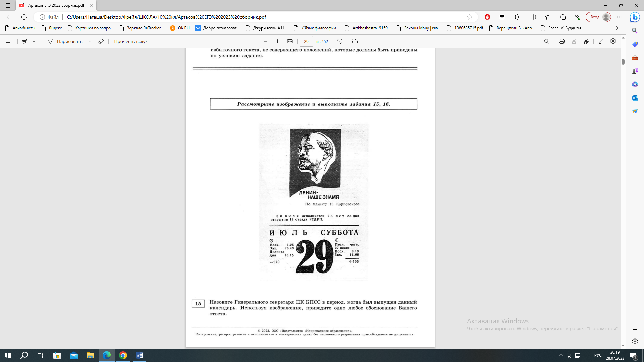Open Windows Start menu

coord(8,355)
